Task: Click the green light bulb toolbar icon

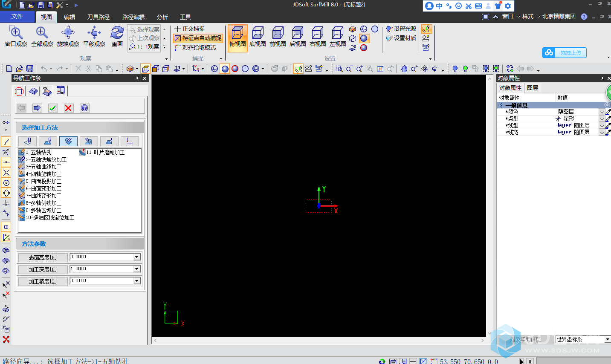Action: 465,69
